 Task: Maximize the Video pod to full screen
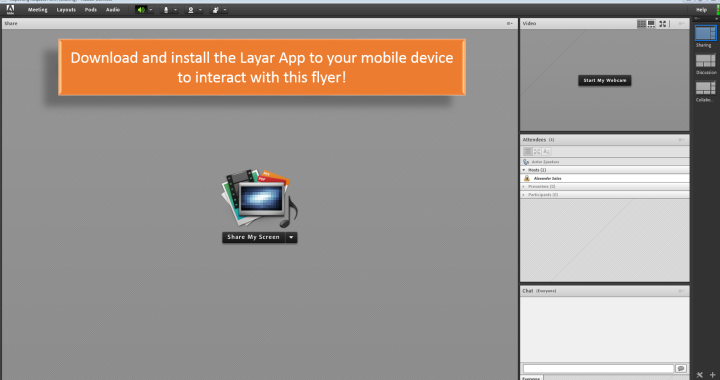click(x=663, y=23)
